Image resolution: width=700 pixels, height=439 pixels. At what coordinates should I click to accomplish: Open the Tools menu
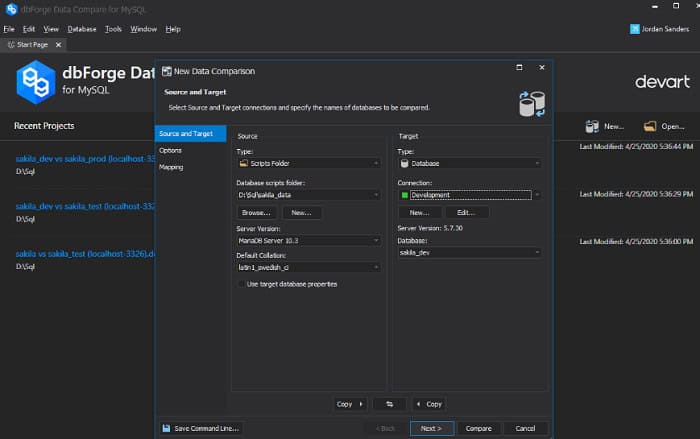coord(113,29)
